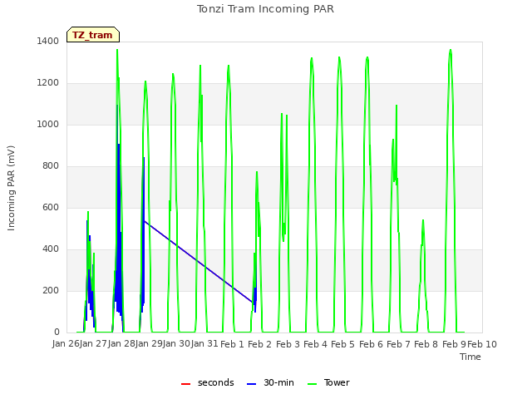The width and height of the screenshot is (532, 399).
Task: Click the red seconds legend swatch
Action: pos(185,384)
